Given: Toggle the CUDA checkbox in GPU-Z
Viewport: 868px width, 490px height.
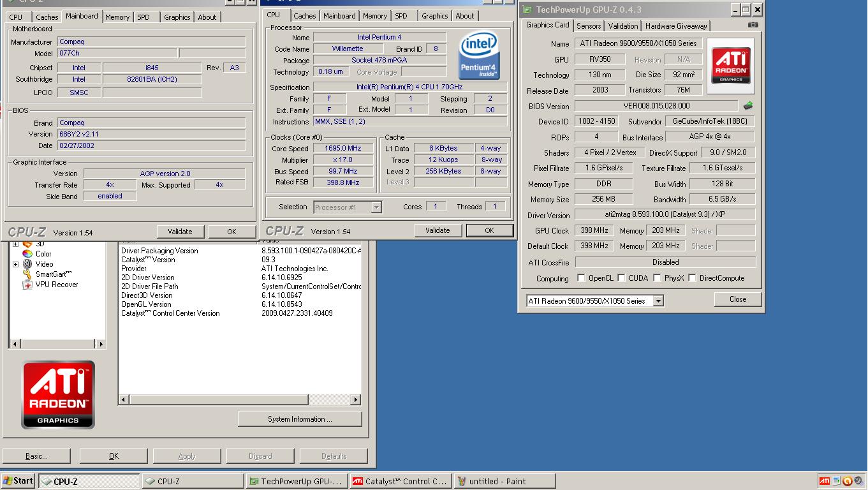Looking at the screenshot, I should [x=621, y=278].
